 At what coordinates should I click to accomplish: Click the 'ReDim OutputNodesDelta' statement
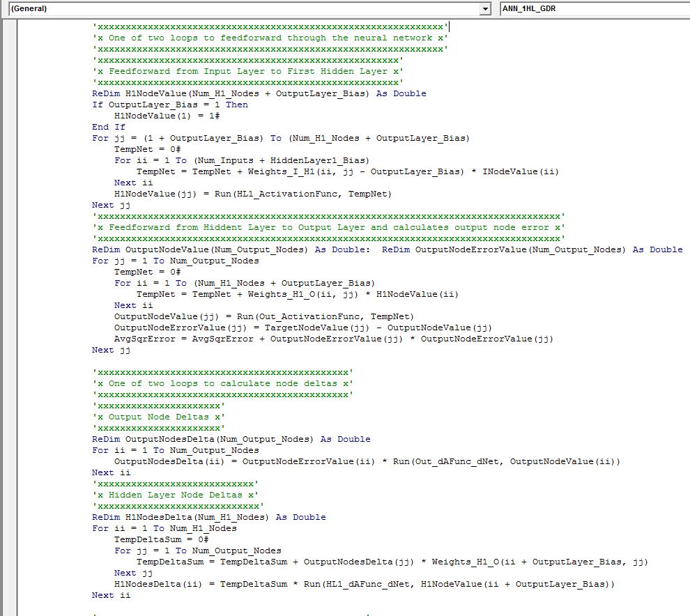pos(231,439)
